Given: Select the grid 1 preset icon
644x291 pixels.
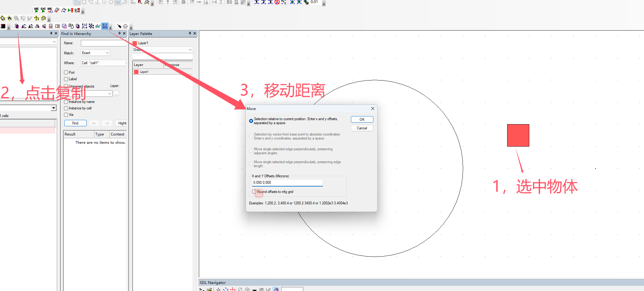Looking at the screenshot, I should tap(256, 2).
